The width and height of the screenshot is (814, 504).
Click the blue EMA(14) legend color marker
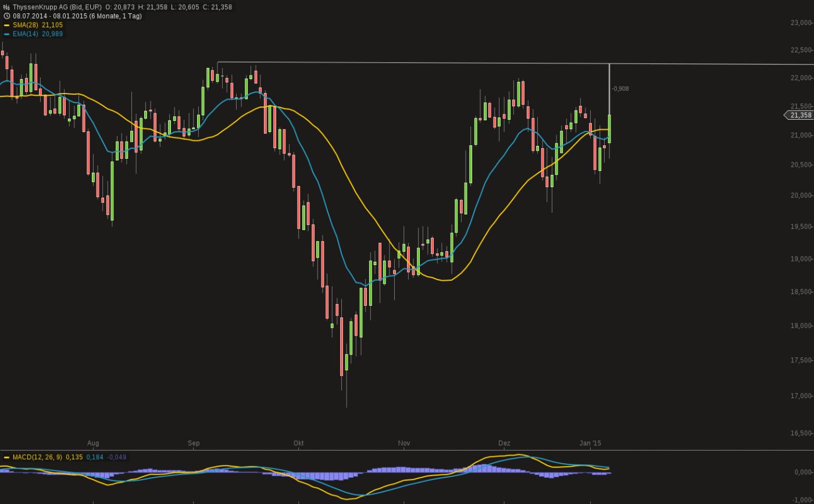click(x=6, y=34)
